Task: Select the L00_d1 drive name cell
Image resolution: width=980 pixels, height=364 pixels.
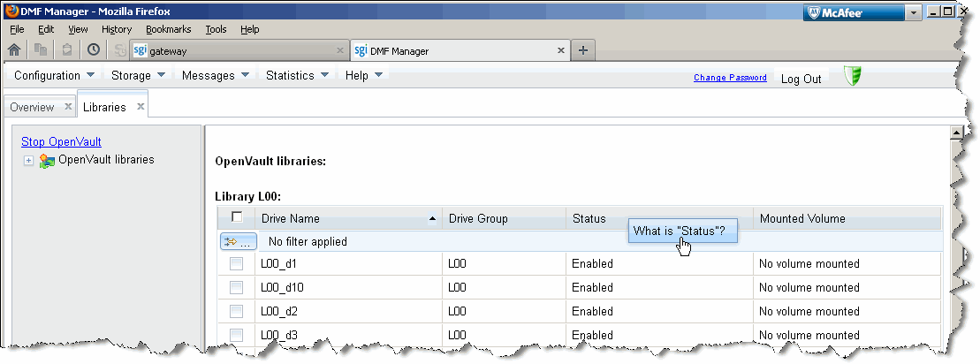Action: (348, 264)
